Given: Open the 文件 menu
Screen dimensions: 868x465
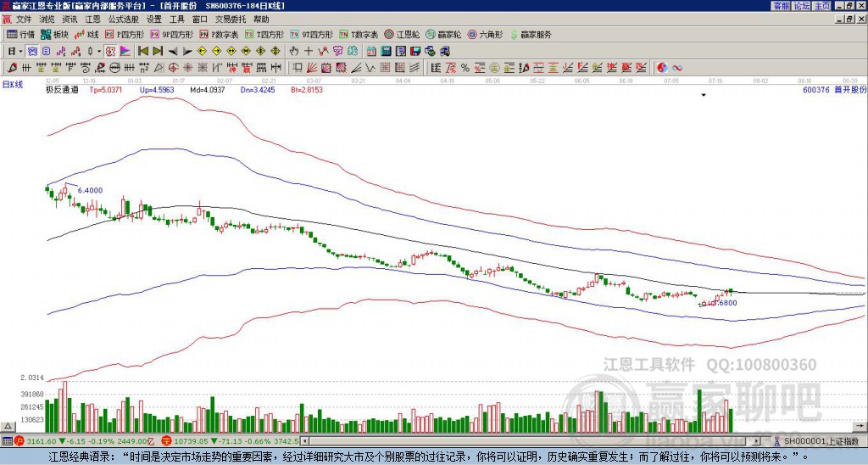Looking at the screenshot, I should pos(24,20).
